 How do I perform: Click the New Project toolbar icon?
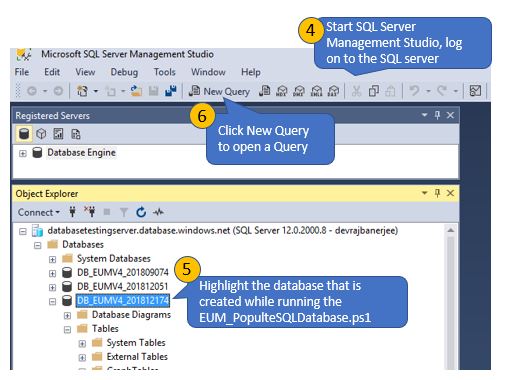(82, 91)
